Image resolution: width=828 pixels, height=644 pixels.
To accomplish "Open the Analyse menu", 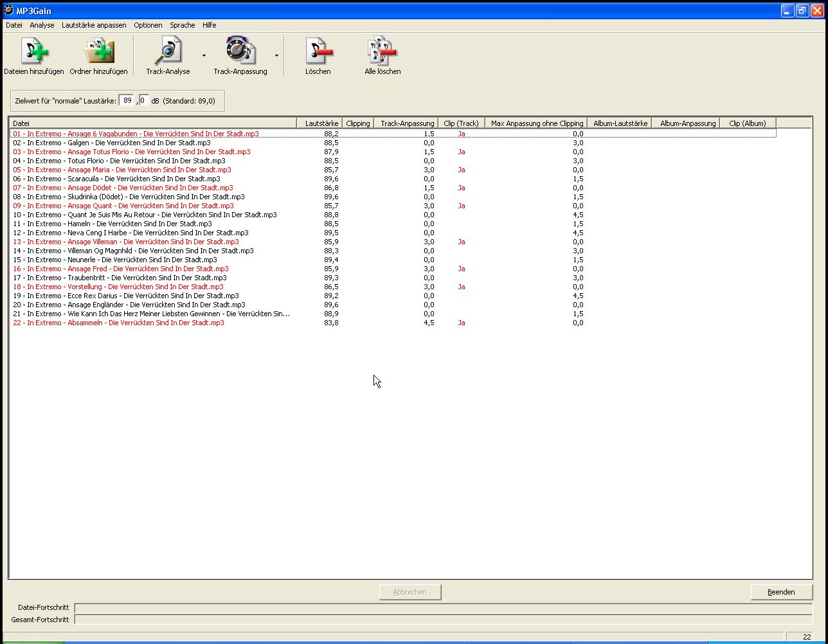I will click(42, 25).
